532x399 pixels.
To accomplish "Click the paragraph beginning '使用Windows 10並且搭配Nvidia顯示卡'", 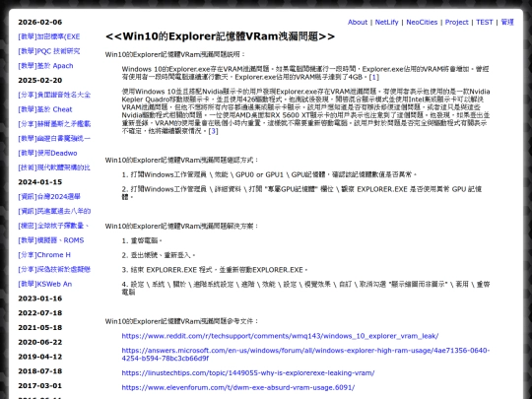I will pyautogui.click(x=305, y=111).
